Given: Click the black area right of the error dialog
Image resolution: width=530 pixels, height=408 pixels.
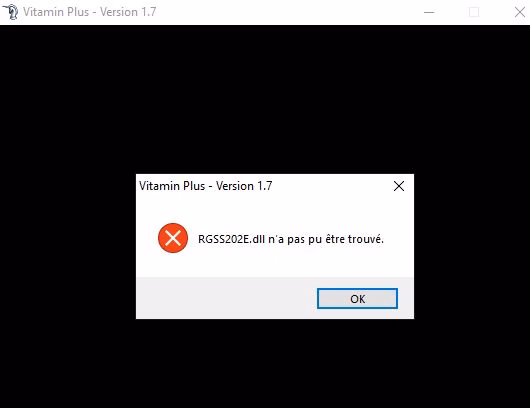Looking at the screenshot, I should click(x=472, y=246).
